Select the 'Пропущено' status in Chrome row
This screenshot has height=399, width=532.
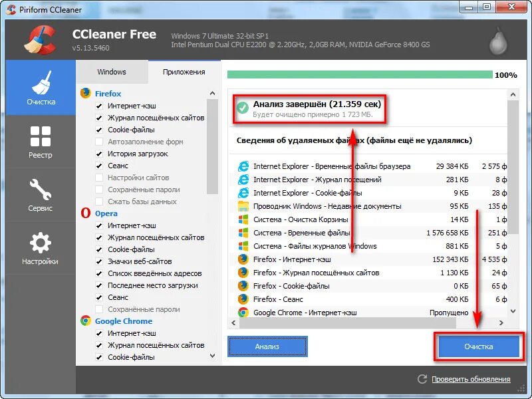pyautogui.click(x=449, y=313)
